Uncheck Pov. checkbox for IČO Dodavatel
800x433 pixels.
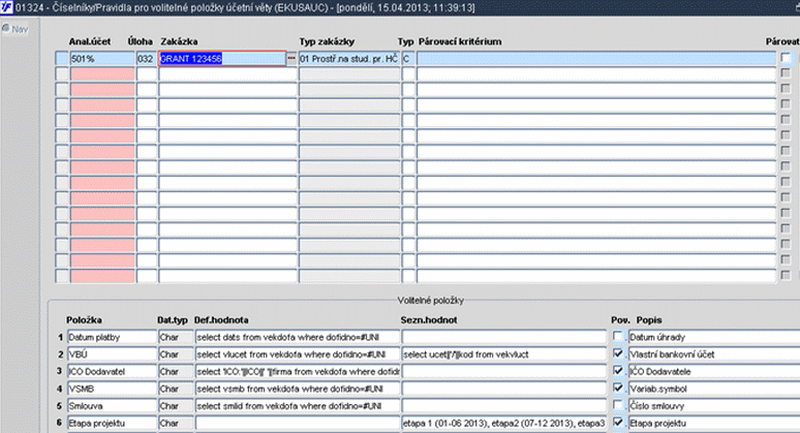click(x=618, y=371)
